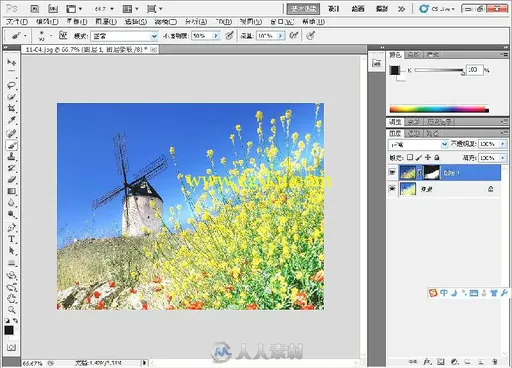Select the Type tool

coord(12,239)
